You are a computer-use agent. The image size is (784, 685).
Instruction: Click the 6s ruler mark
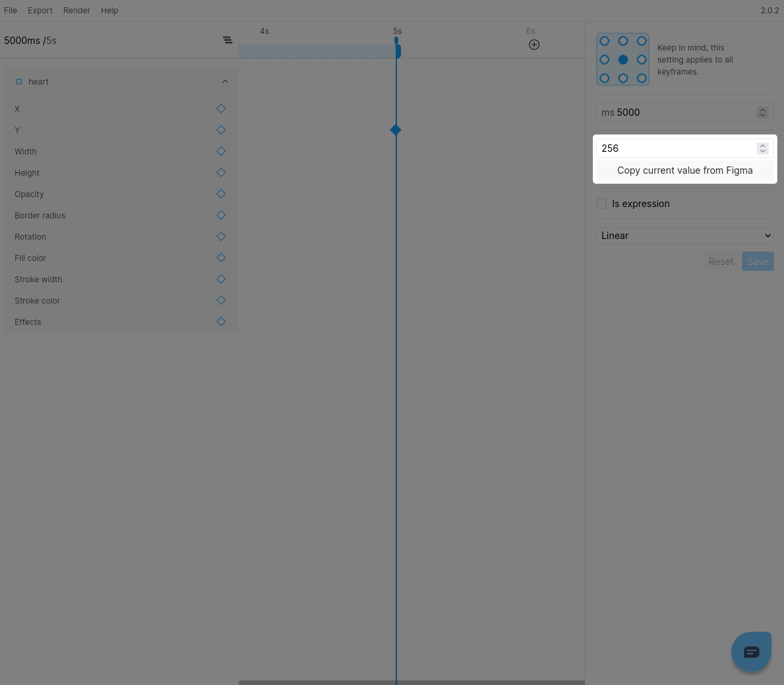coord(530,31)
